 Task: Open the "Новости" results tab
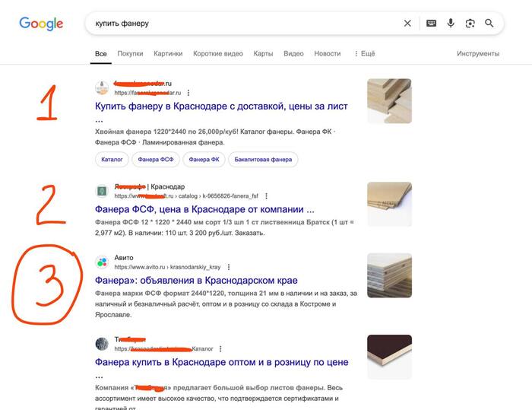pos(328,54)
